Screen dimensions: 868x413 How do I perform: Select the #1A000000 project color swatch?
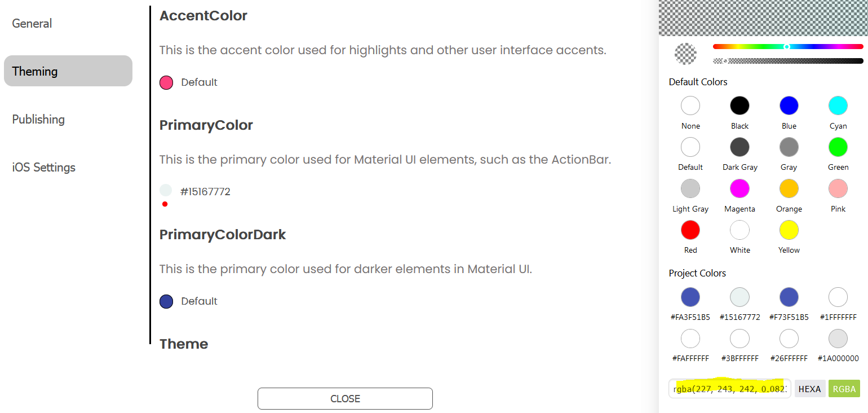pos(838,339)
